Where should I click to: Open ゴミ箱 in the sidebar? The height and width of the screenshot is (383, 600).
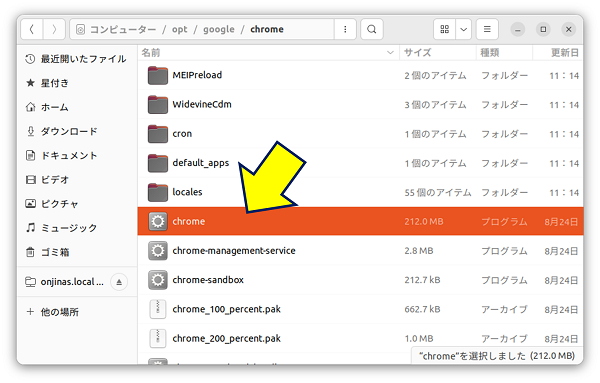coord(77,252)
